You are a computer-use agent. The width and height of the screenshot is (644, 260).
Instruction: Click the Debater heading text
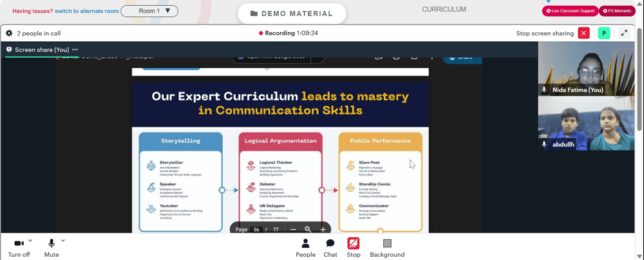point(267,184)
